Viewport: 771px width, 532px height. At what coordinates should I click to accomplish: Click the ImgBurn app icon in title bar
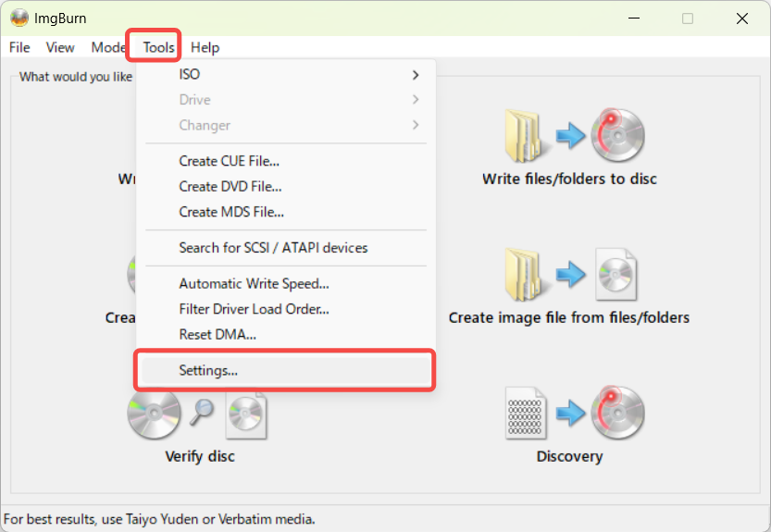pos(19,19)
